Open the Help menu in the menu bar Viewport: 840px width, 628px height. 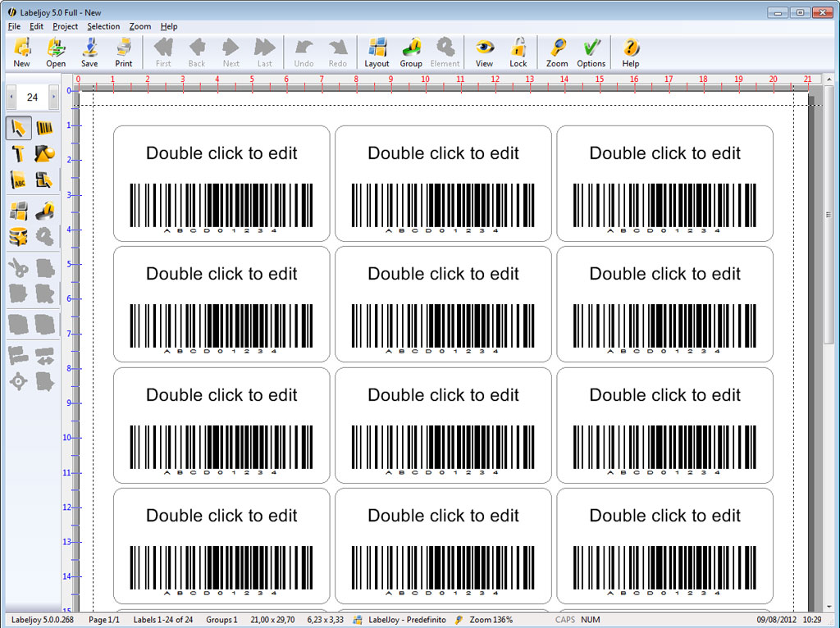click(x=169, y=26)
